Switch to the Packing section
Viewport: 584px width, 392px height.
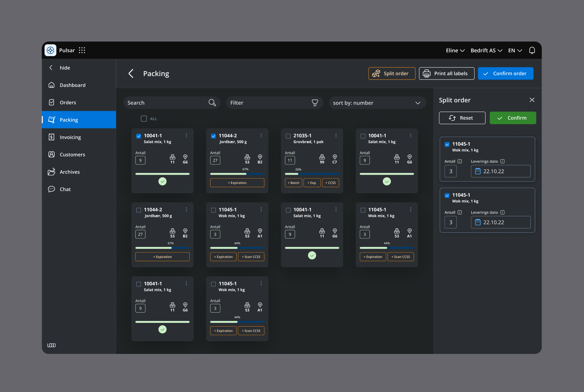[69, 119]
